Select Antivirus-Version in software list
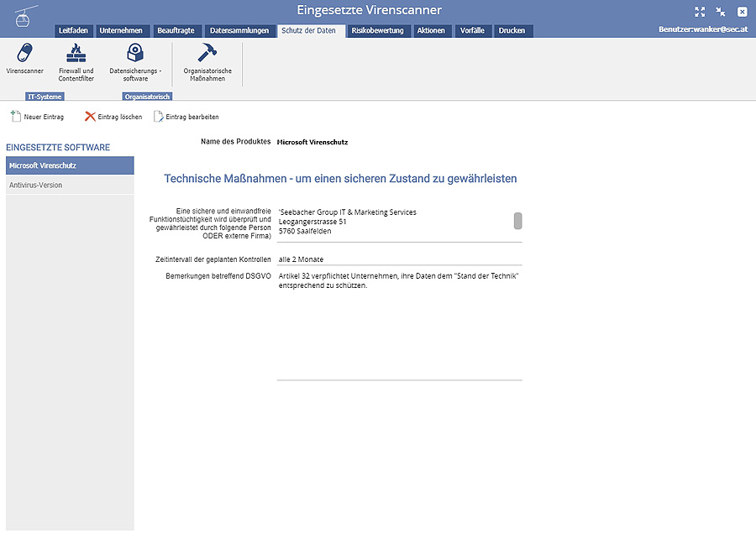Viewport: 756px width, 544px height. point(70,185)
